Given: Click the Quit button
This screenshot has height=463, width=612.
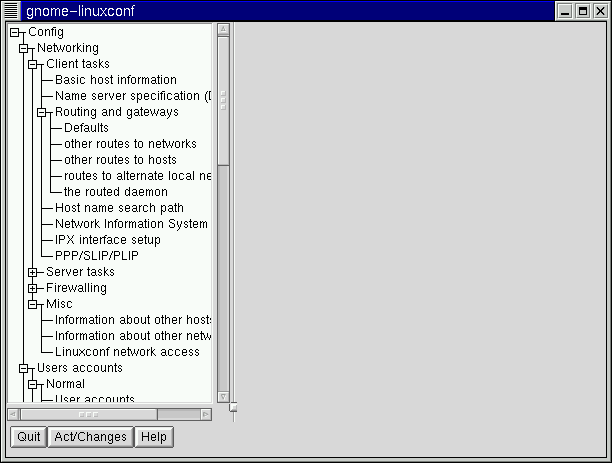Looking at the screenshot, I should tap(28, 437).
